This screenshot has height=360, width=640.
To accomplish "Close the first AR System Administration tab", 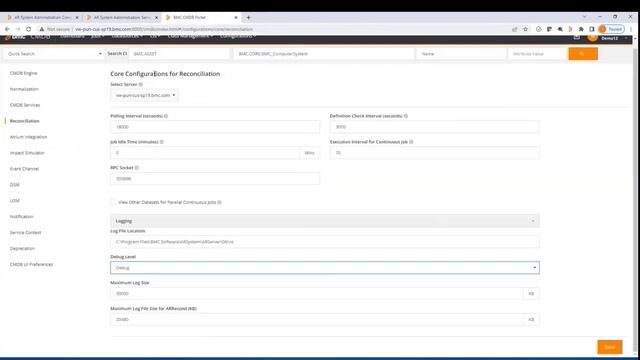I will point(77,18).
